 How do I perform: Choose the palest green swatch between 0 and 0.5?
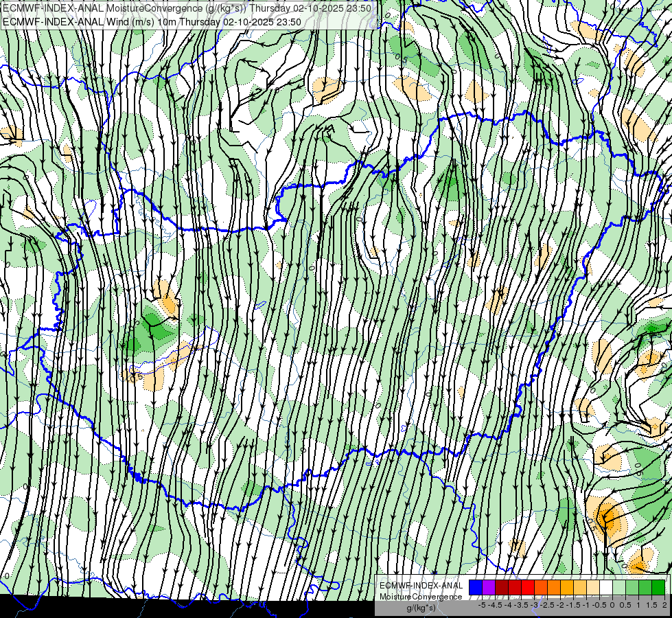coord(619,588)
